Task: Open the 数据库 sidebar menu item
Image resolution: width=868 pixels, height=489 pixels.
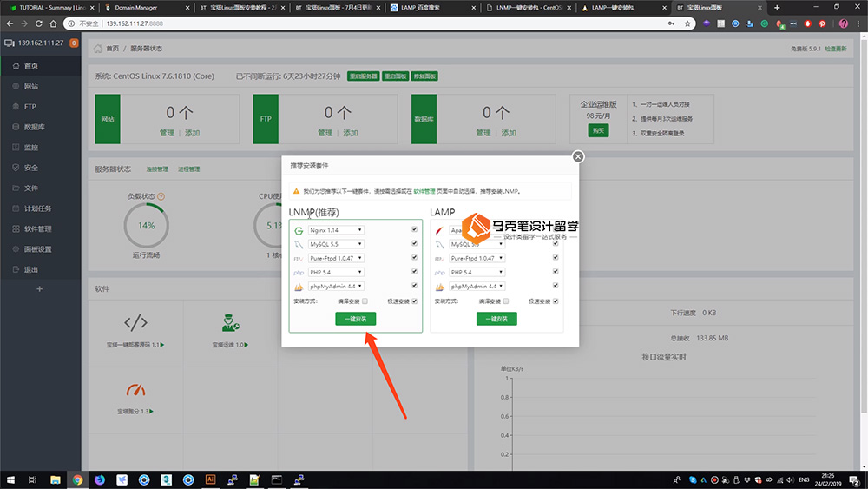Action: (41, 127)
